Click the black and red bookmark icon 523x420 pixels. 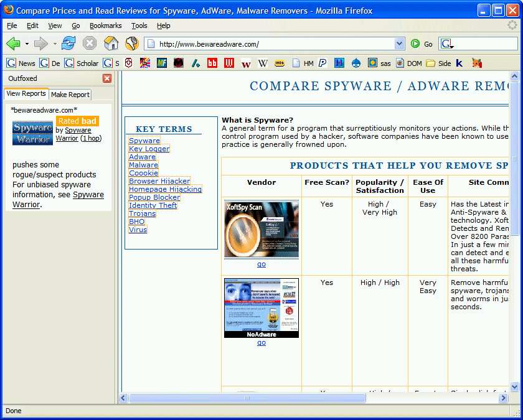pyautogui.click(x=179, y=63)
